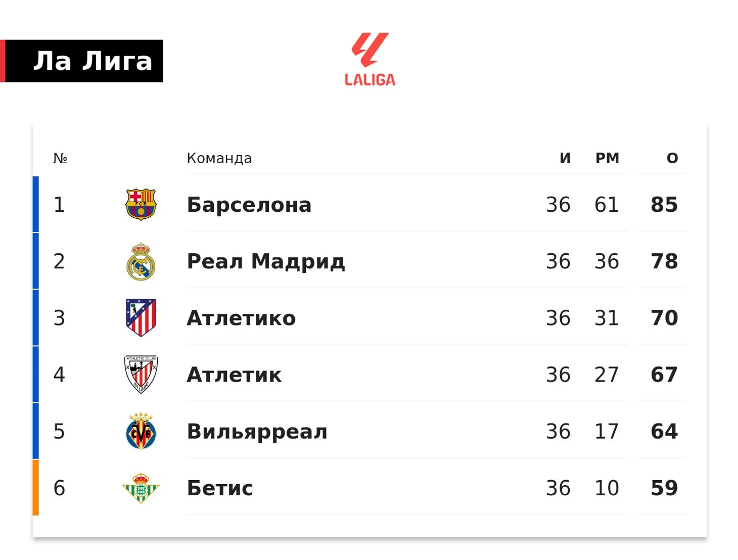Select the Атлетик team name

pos(234,375)
